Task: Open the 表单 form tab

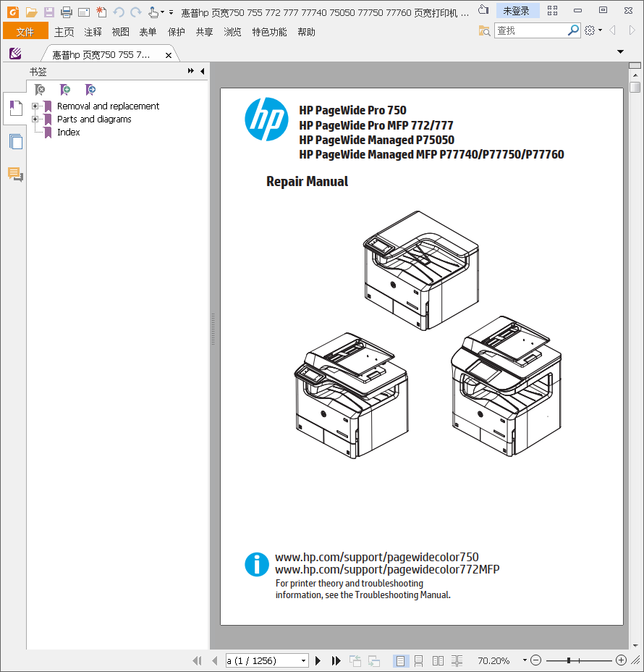Action: 148,32
